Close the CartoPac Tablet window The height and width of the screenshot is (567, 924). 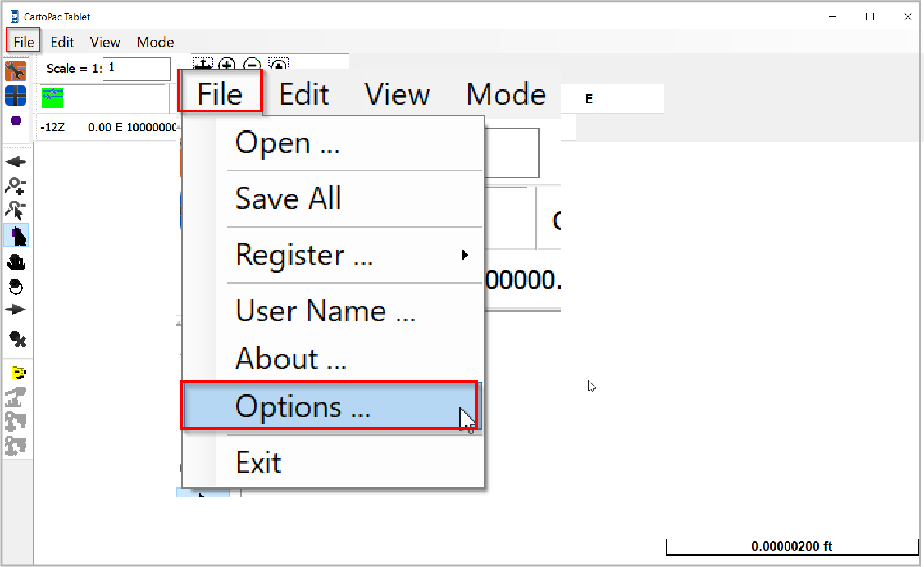pyautogui.click(x=908, y=17)
